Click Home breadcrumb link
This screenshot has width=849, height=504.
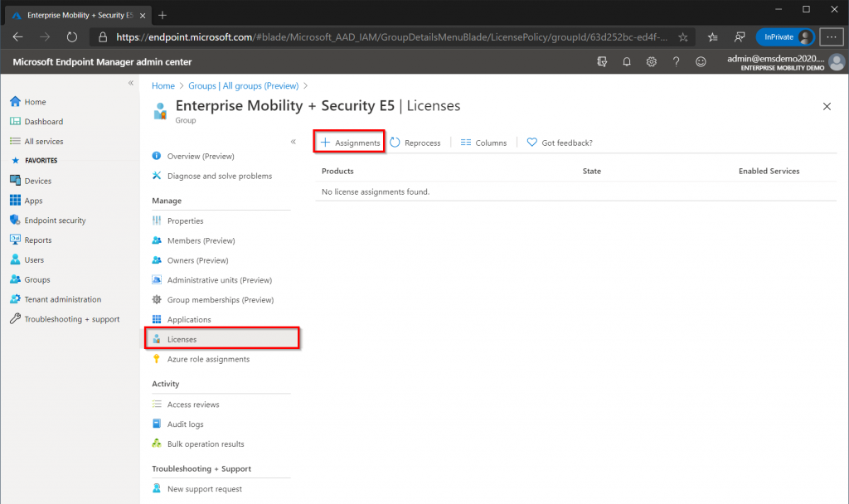tap(163, 85)
